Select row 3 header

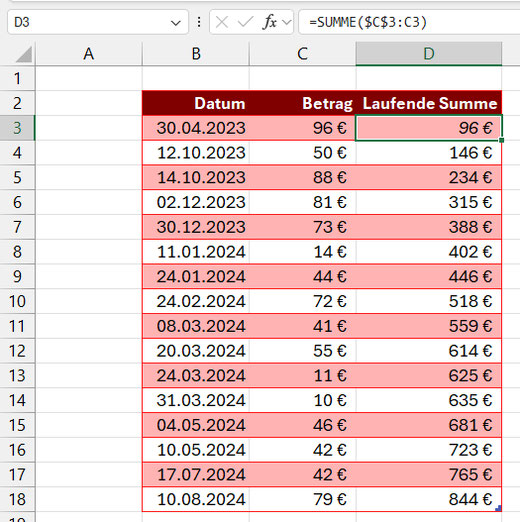(x=17, y=128)
